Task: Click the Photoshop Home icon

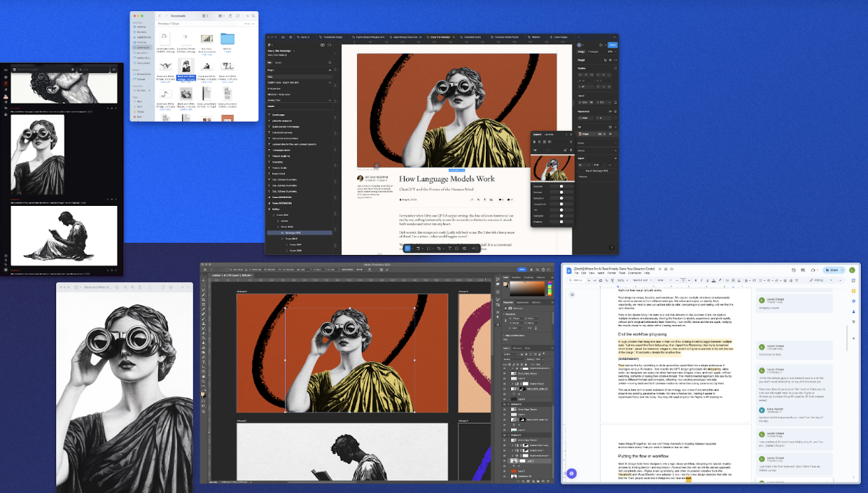Action: (204, 270)
